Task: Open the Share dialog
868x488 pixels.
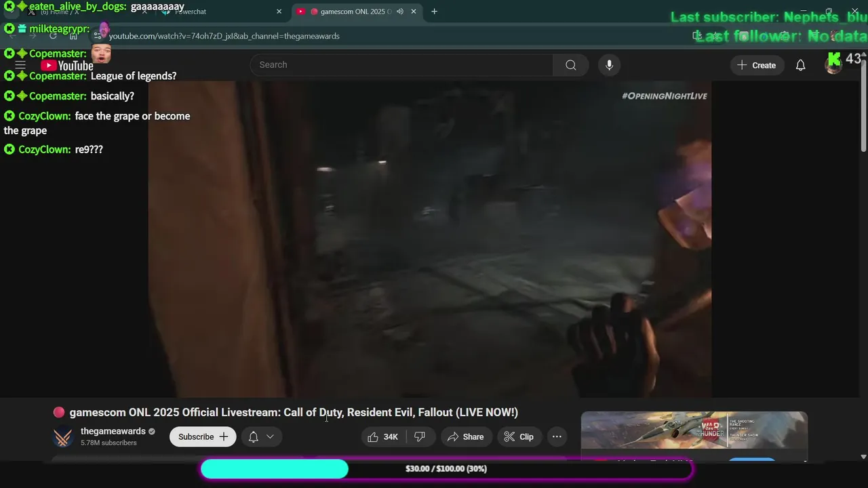Action: [x=465, y=436]
